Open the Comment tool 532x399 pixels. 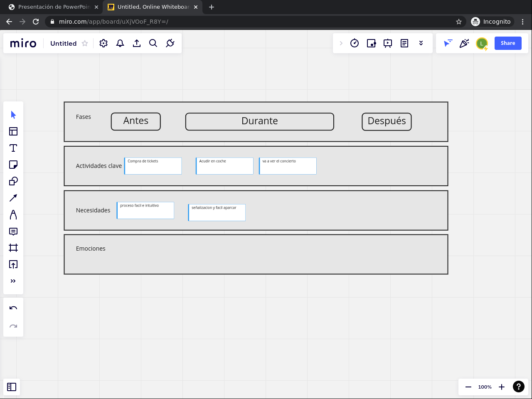pyautogui.click(x=13, y=231)
